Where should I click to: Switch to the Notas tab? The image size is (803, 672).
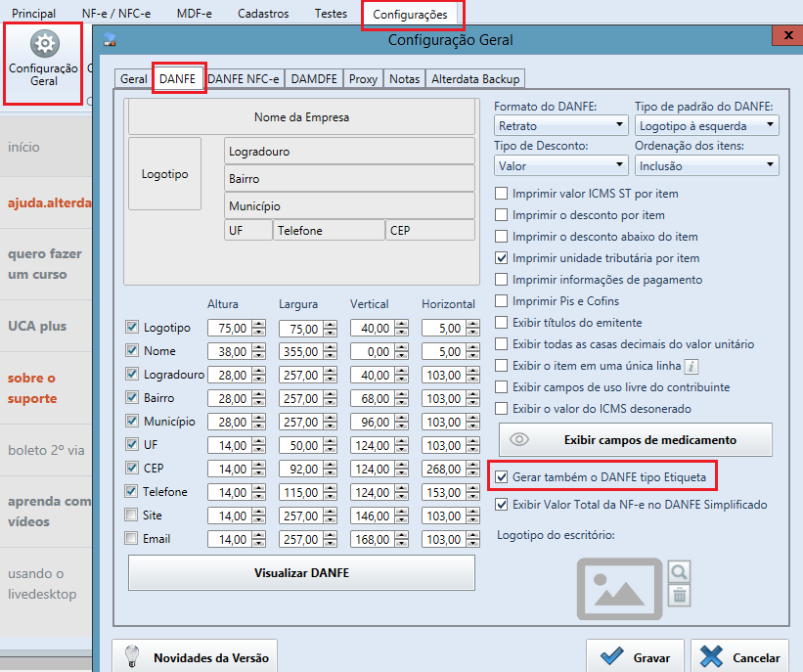tap(404, 79)
